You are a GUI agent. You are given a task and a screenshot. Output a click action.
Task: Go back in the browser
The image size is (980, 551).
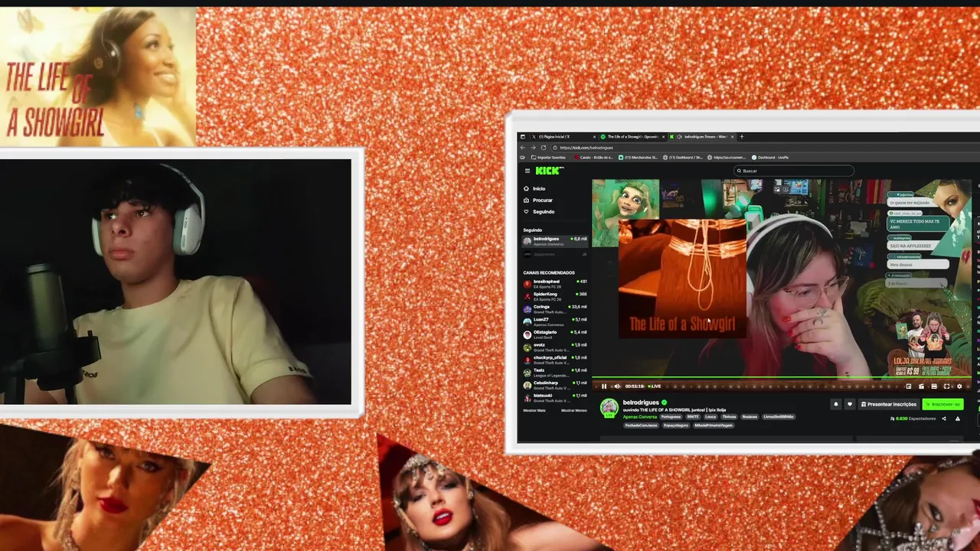523,148
